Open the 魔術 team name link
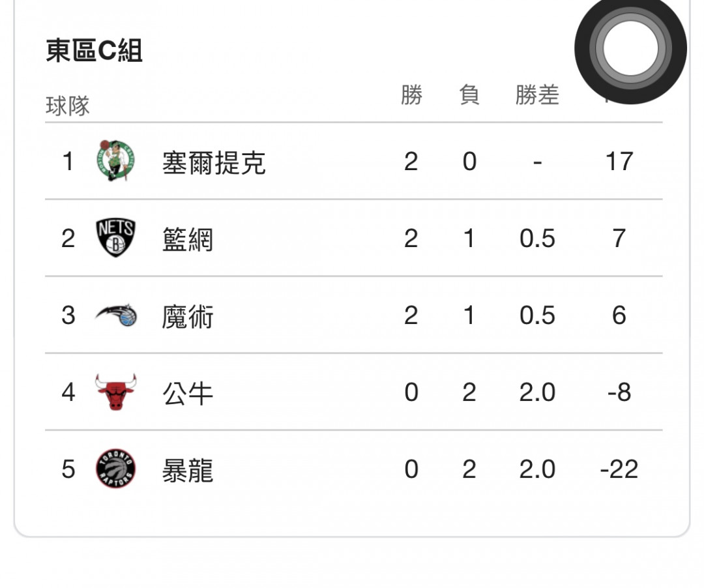Image resolution: width=704 pixels, height=588 pixels. tap(187, 316)
